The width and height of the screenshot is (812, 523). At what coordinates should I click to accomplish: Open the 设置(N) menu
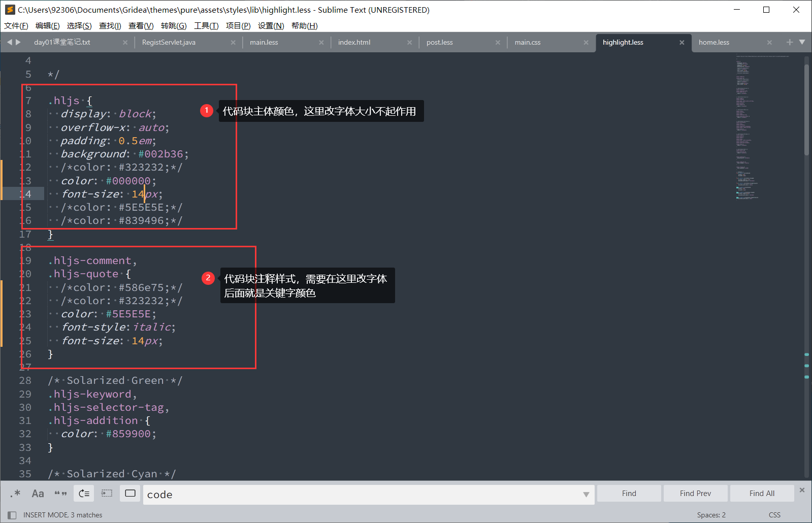click(x=271, y=26)
